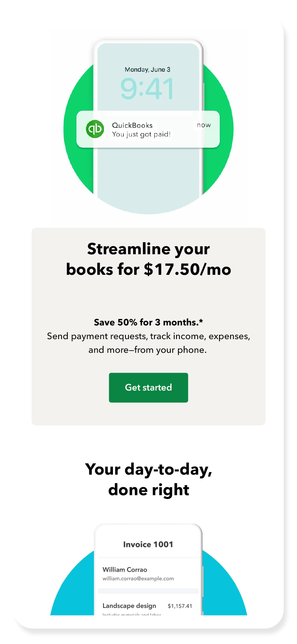Click the Landscape design line item
Image resolution: width=297 pixels, height=644 pixels.
pos(129,606)
